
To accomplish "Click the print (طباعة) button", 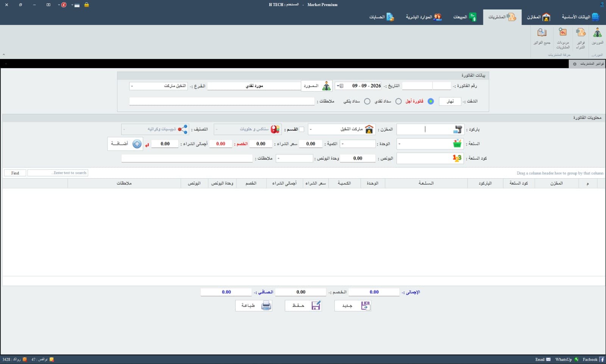I will point(253,305).
